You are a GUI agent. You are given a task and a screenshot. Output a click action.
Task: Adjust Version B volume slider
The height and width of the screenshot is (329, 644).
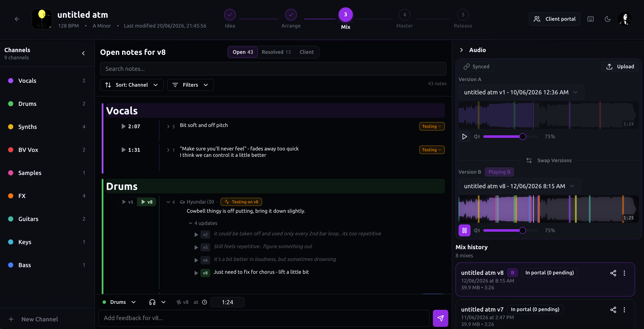(510, 230)
